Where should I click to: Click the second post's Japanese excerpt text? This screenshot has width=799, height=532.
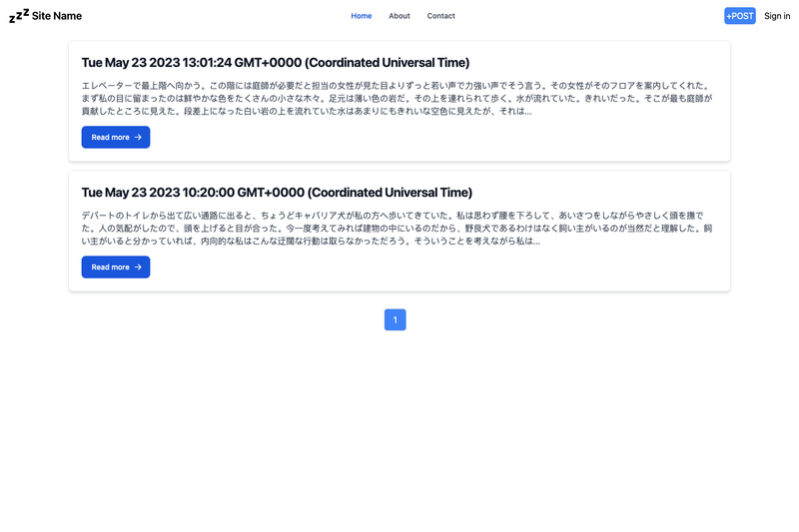398,229
